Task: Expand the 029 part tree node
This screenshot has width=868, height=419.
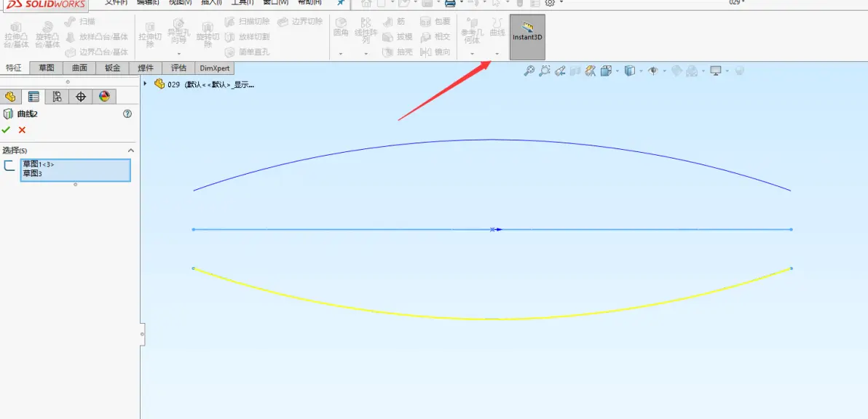Action: (x=146, y=84)
